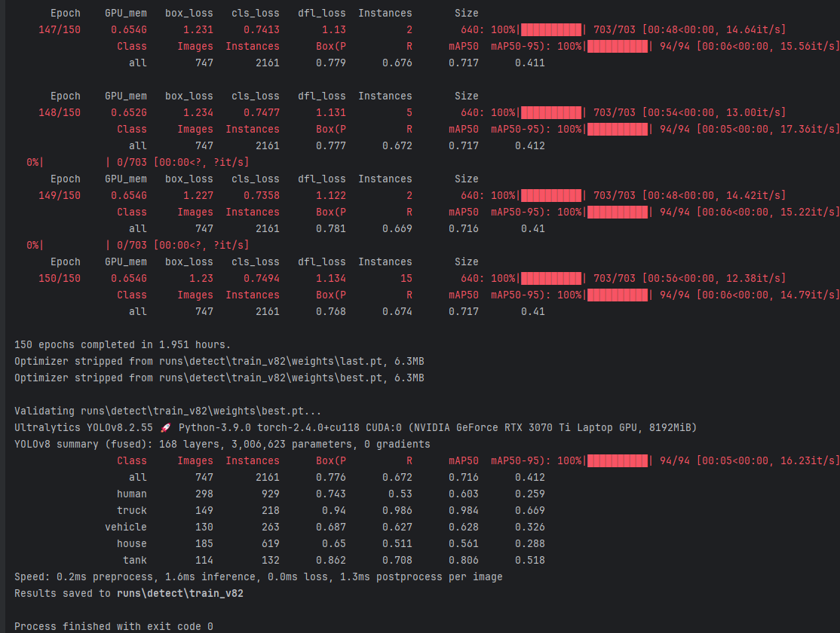Click dfl_loss value 1.134
Screen dimensions: 840x633
click(330, 279)
